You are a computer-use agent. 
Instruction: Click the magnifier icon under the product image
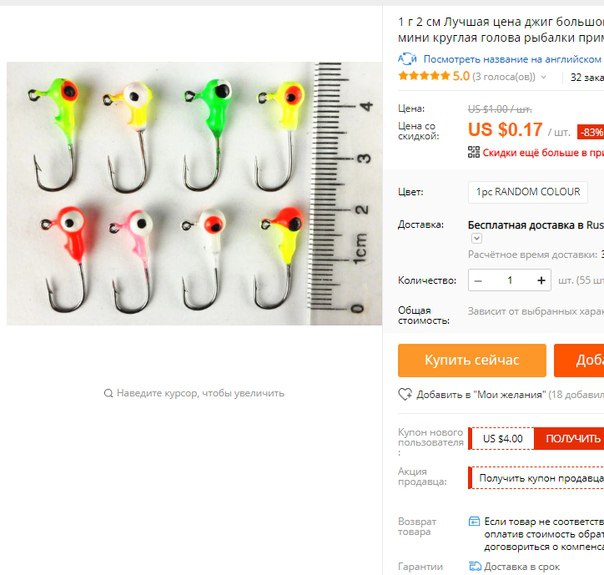pyautogui.click(x=108, y=393)
